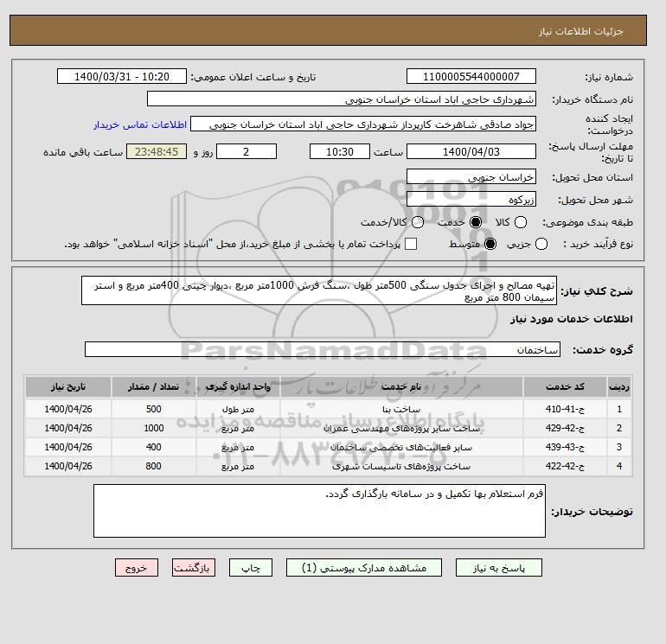This screenshot has width=666, height=644.
Task: Click the چاپ print button
Action: [251, 568]
